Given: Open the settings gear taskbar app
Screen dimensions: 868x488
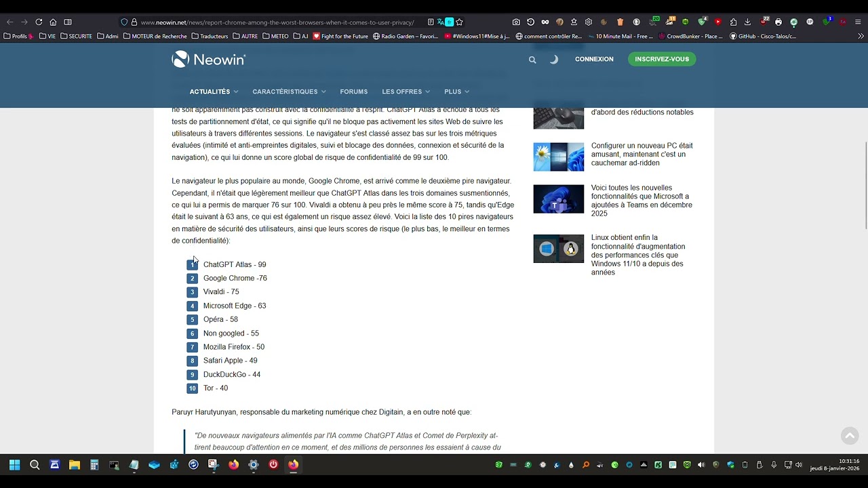Looking at the screenshot, I should pyautogui.click(x=254, y=465).
